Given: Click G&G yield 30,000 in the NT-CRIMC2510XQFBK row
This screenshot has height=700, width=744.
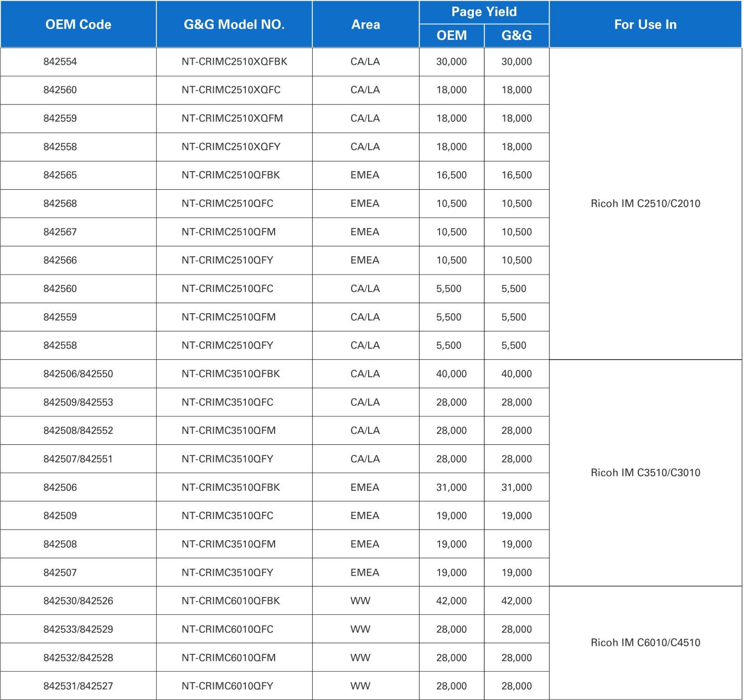Looking at the screenshot, I should point(516,61).
